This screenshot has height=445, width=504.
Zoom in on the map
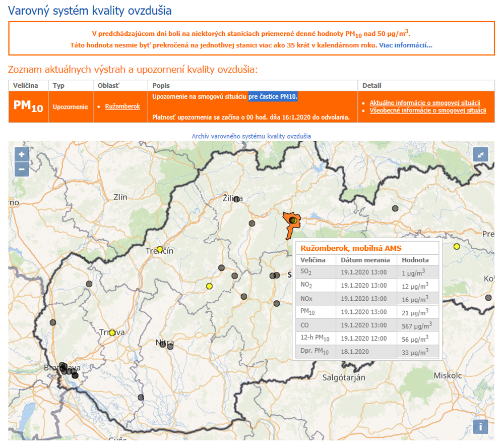[21, 154]
